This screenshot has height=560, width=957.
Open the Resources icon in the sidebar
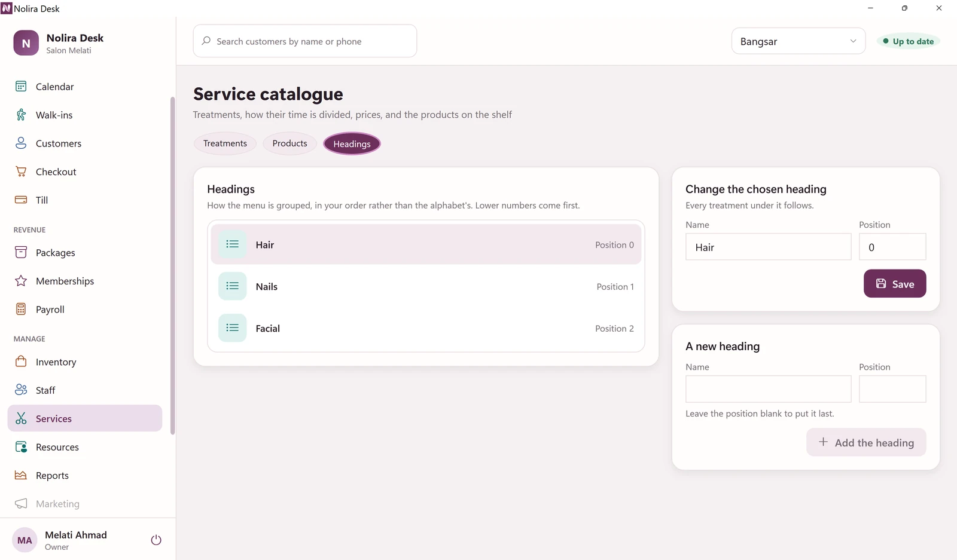tap(21, 447)
